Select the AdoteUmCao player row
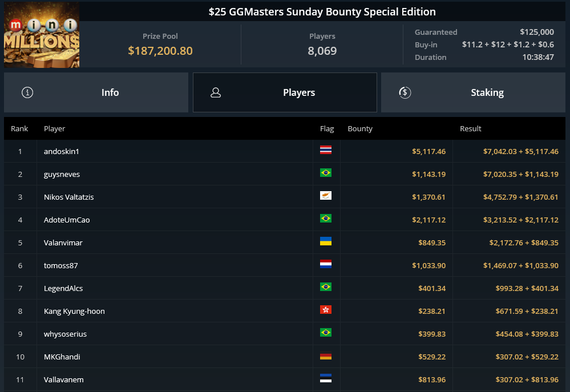Image resolution: width=570 pixels, height=392 pixels. 285,220
